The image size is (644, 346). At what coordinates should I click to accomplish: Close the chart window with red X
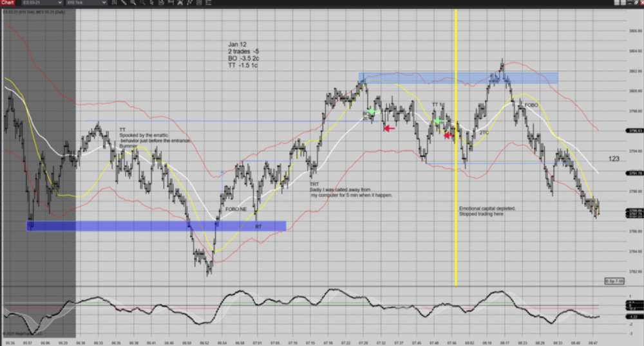[x=639, y=3]
